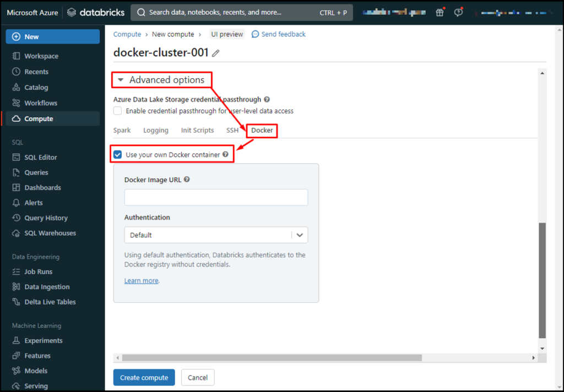Open the help question bubble icon

point(458,13)
